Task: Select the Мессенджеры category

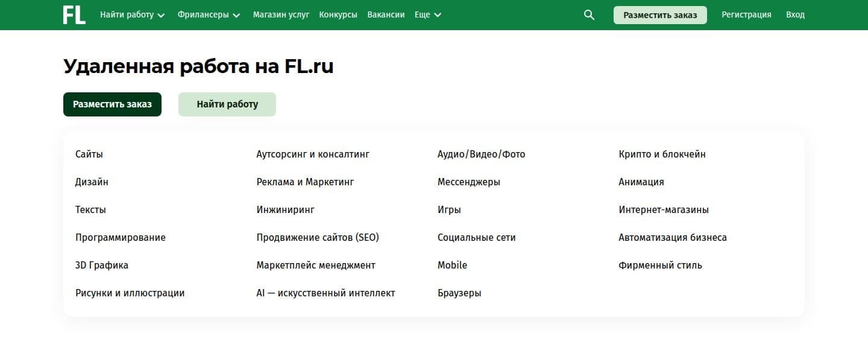Action: (469, 182)
